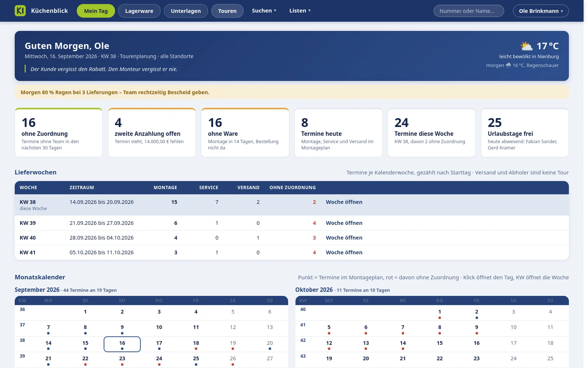Click tomorrow's rain cloud icon
This screenshot has height=368, width=588.
(508, 65)
